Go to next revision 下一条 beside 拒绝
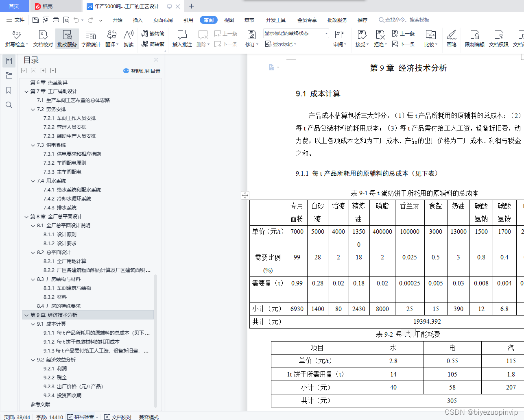524x420 pixels. click(403, 44)
